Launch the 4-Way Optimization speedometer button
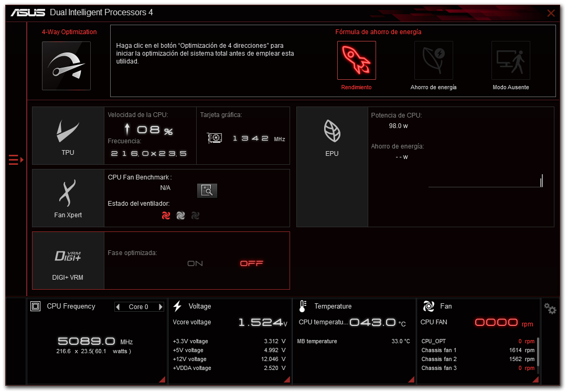This screenshot has height=392, width=567. click(x=66, y=66)
